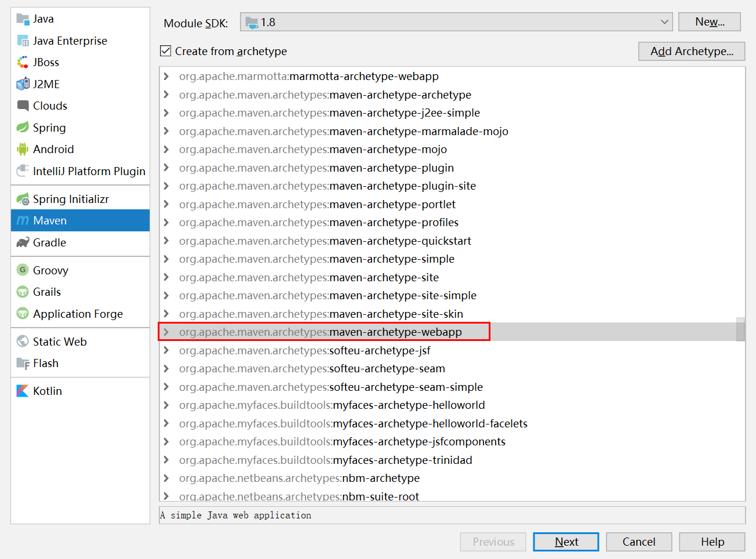756x559 pixels.
Task: Expand myfaces-archetype-helloworld-facelets entry
Action: pyautogui.click(x=166, y=423)
